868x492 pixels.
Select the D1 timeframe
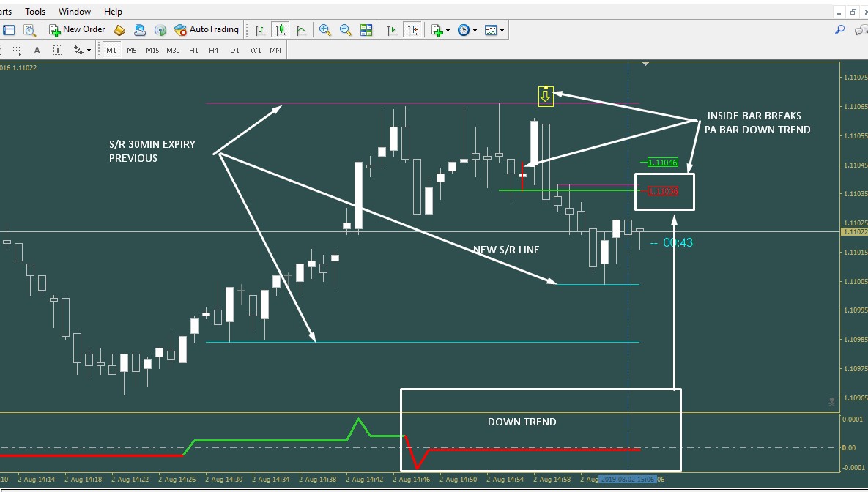point(234,50)
